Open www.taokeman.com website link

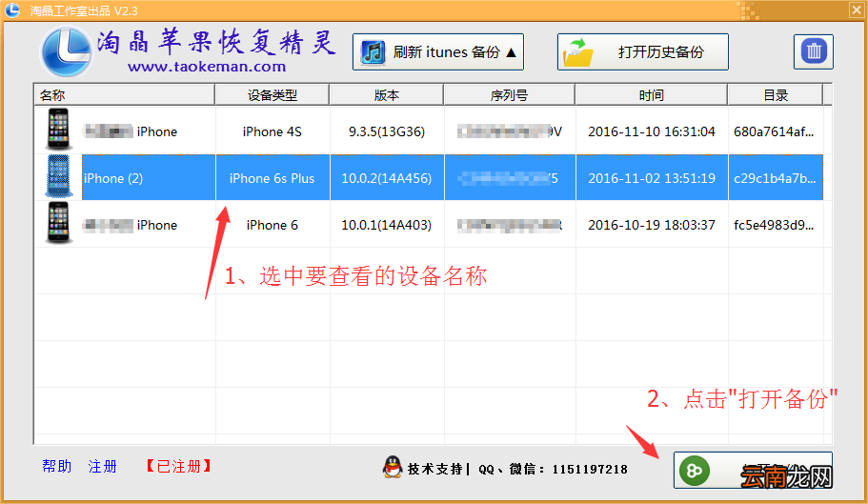pyautogui.click(x=207, y=67)
